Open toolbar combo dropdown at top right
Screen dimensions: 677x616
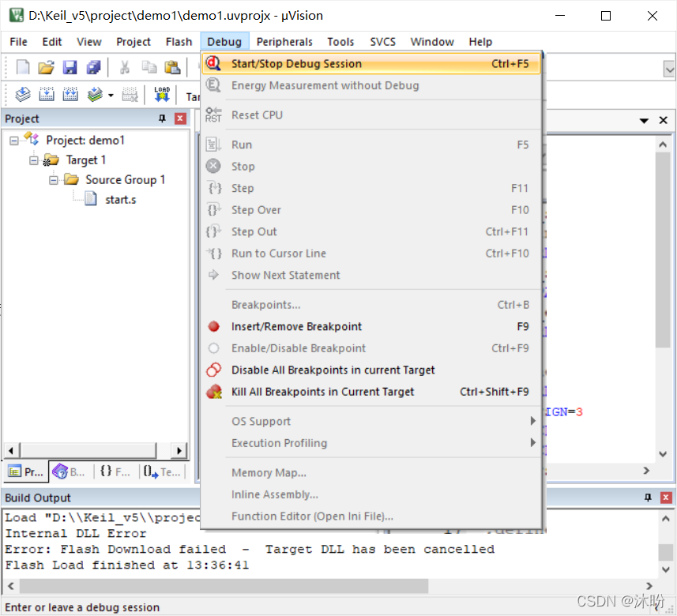point(669,69)
